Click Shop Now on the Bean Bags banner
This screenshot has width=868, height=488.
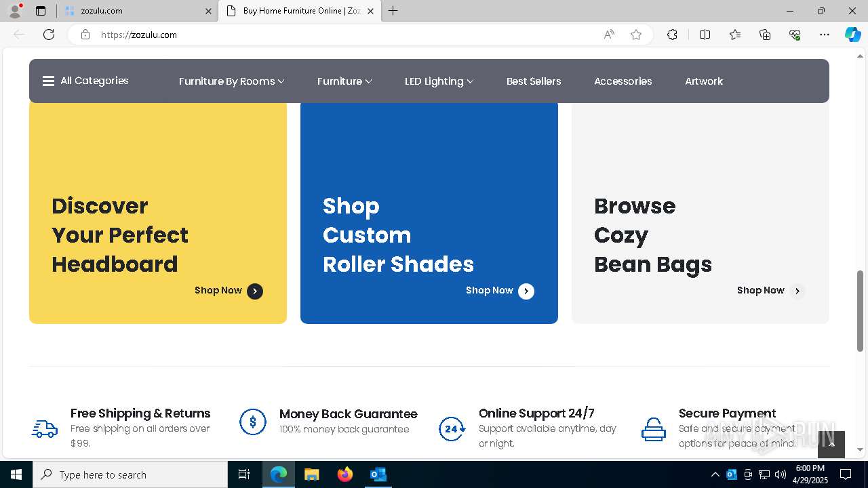(761, 290)
